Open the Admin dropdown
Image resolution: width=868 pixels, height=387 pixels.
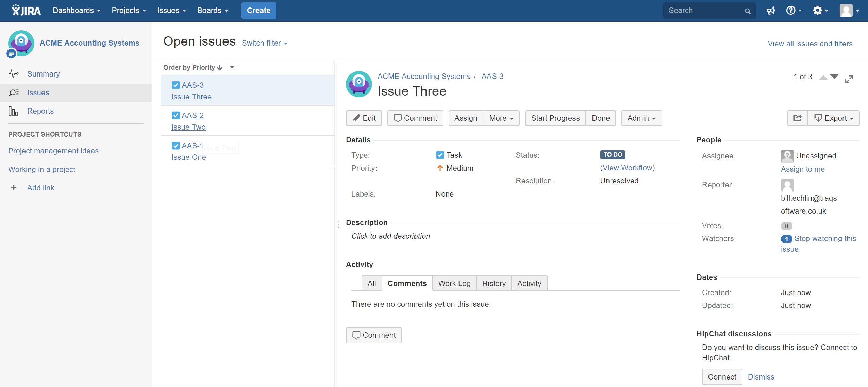click(x=641, y=118)
